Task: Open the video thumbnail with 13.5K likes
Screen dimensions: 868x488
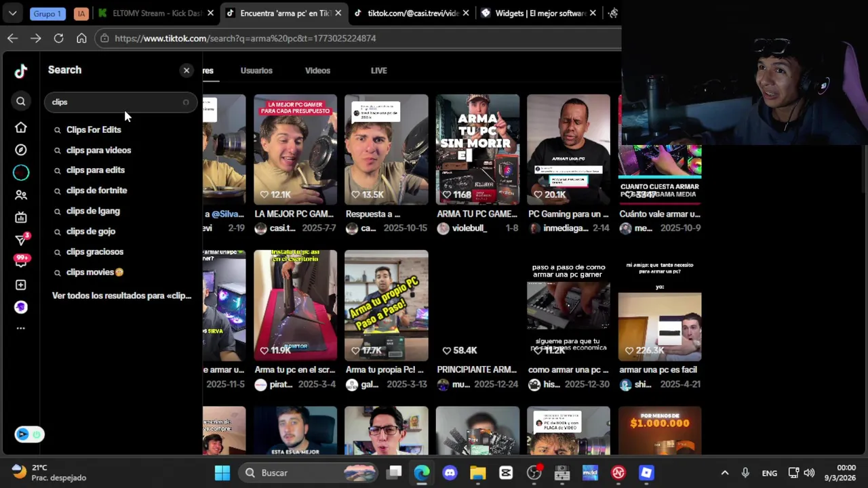Action: pos(387,149)
